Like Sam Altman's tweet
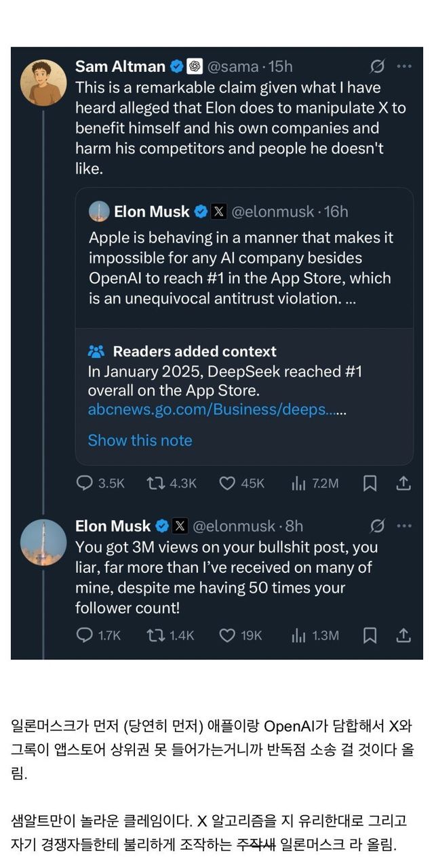The width and height of the screenshot is (434, 868). 227,484
